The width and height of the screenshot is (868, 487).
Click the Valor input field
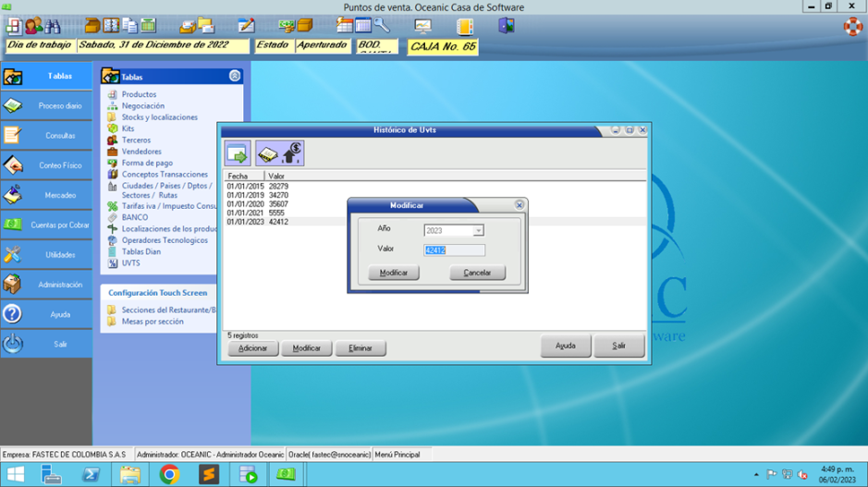click(454, 250)
